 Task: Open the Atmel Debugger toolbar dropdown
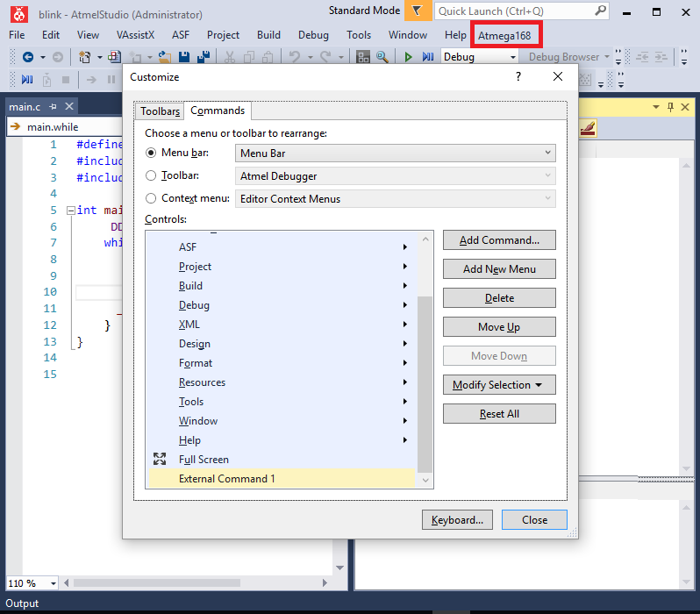pyautogui.click(x=395, y=176)
